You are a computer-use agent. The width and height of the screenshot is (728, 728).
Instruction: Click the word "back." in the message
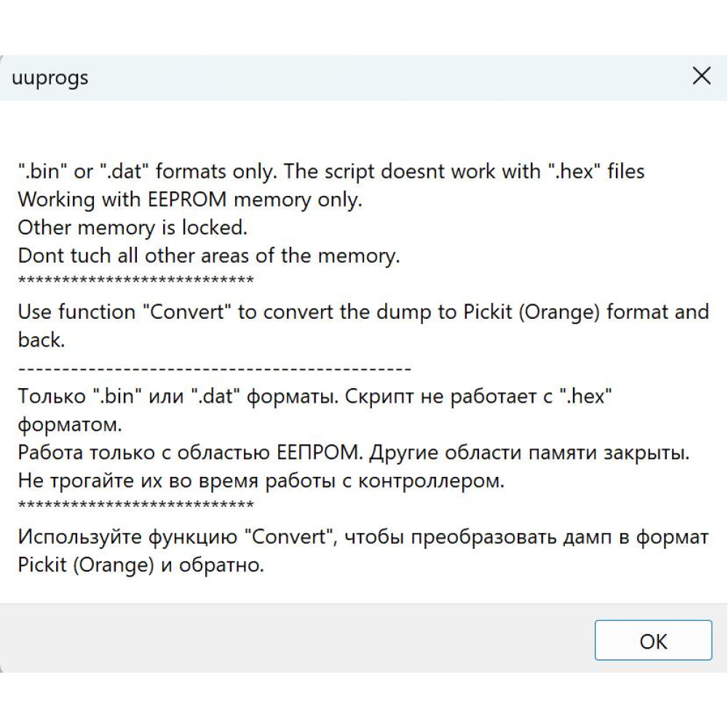tap(41, 340)
